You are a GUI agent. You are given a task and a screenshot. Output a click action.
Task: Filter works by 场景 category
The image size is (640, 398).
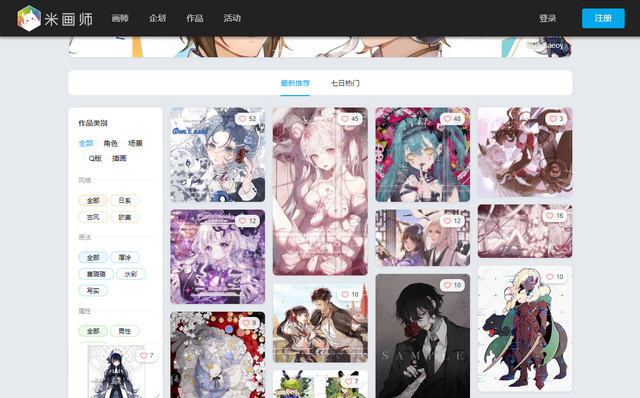point(135,143)
